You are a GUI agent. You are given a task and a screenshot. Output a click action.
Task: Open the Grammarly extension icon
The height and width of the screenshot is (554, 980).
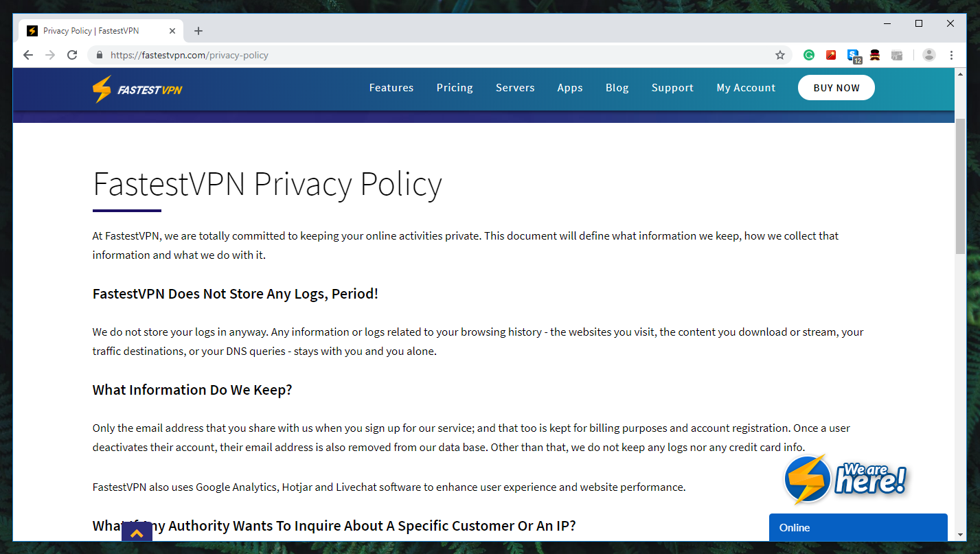click(x=809, y=55)
